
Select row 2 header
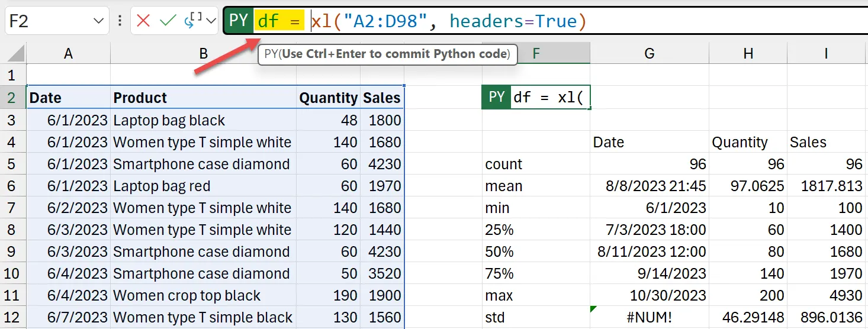pos(12,98)
